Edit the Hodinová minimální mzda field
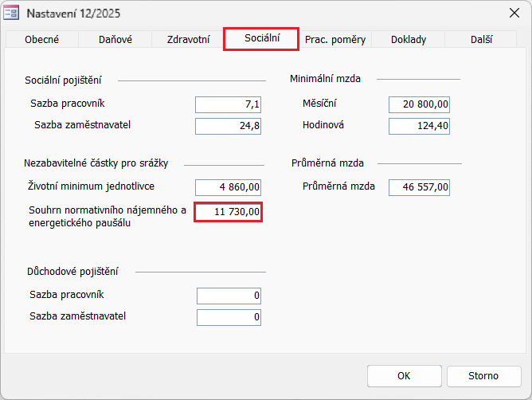This screenshot has height=400, width=532. point(420,126)
